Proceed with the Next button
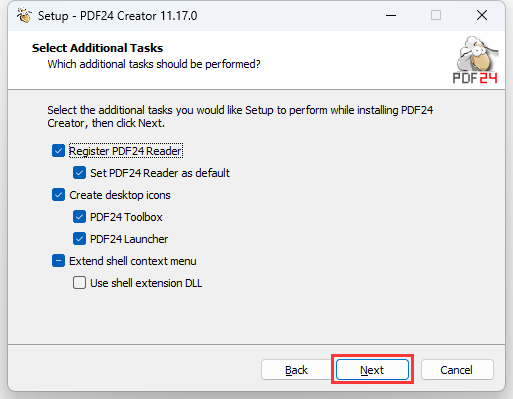The image size is (513, 399). (372, 370)
